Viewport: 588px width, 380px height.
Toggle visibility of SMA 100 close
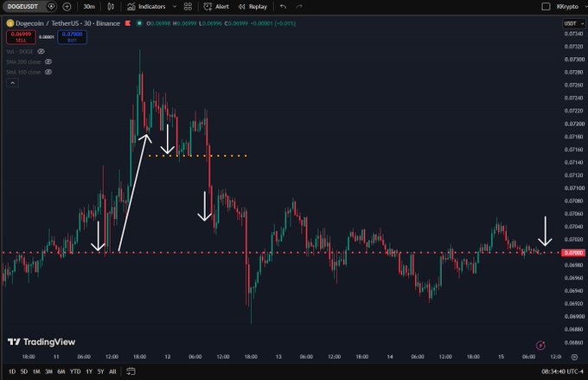coord(48,72)
